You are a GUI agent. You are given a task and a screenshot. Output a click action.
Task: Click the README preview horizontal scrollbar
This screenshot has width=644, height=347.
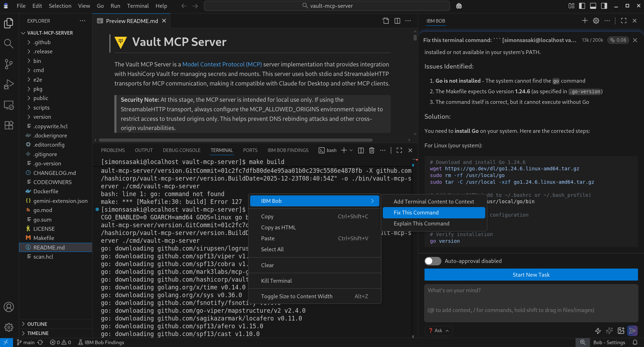point(236,140)
